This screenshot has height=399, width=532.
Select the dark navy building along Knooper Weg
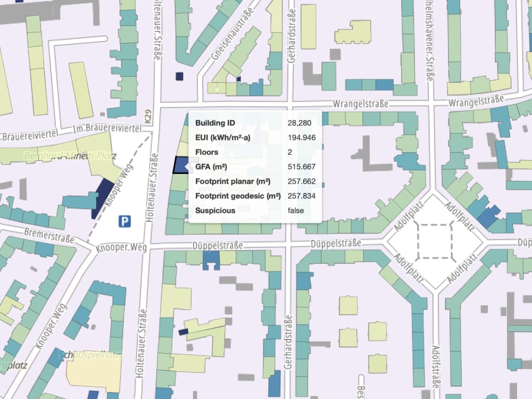(x=103, y=198)
